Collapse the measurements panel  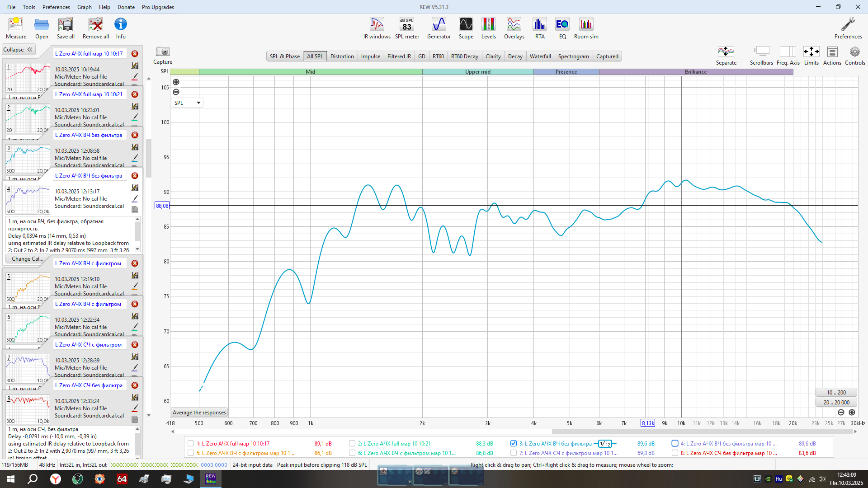click(x=18, y=50)
